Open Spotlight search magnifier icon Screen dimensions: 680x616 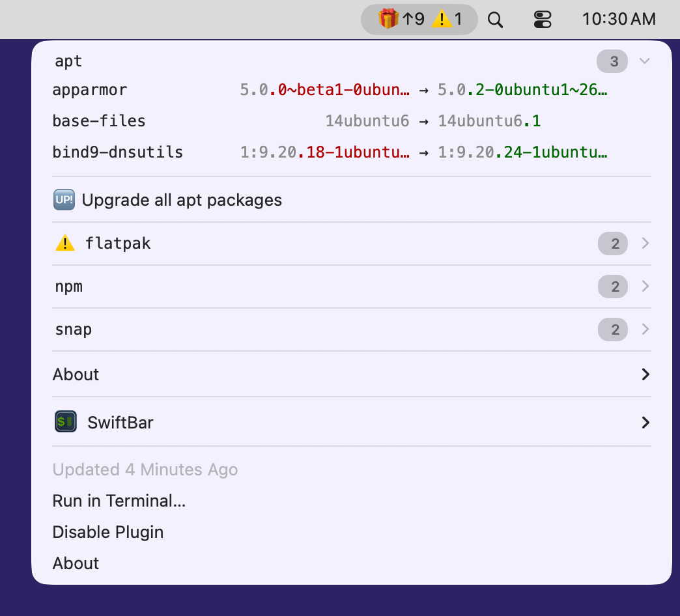[x=495, y=20]
